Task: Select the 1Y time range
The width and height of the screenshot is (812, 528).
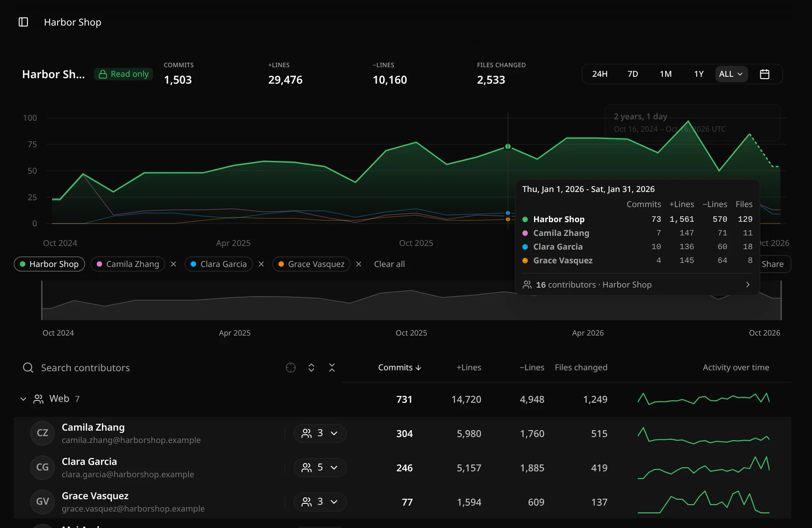Action: [x=699, y=74]
